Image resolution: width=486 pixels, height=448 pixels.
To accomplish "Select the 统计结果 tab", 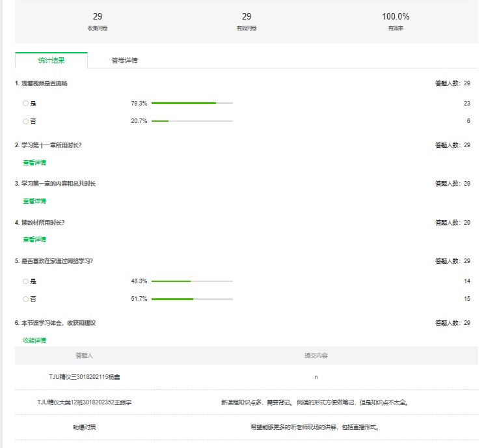I will click(51, 61).
